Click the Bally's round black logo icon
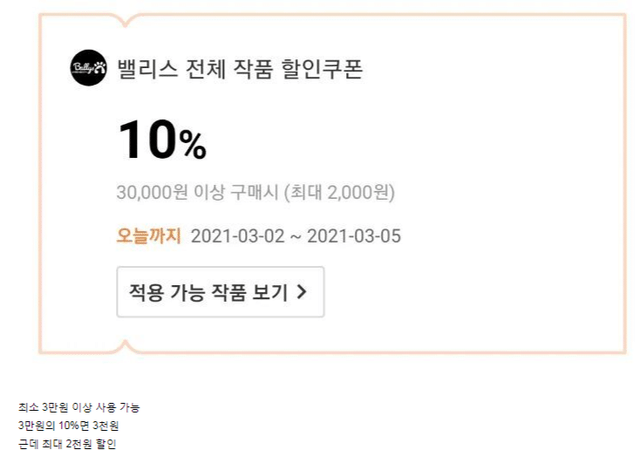This screenshot has height=457, width=640. point(87,69)
